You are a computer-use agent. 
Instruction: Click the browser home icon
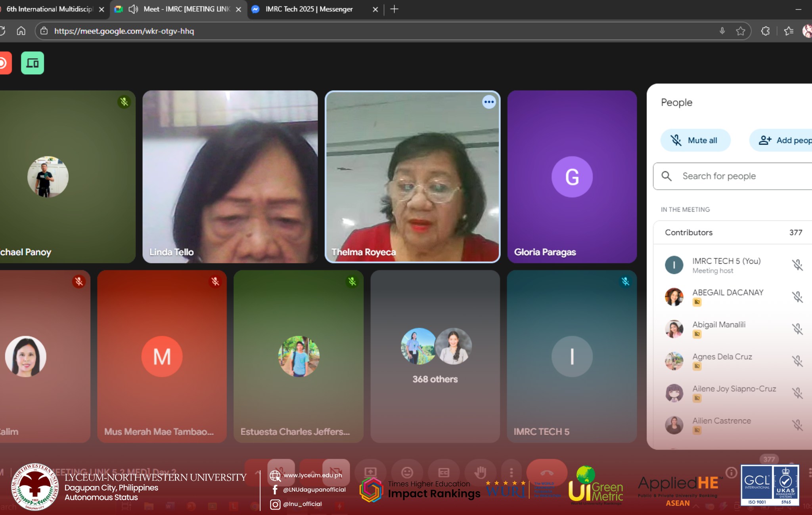point(21,31)
